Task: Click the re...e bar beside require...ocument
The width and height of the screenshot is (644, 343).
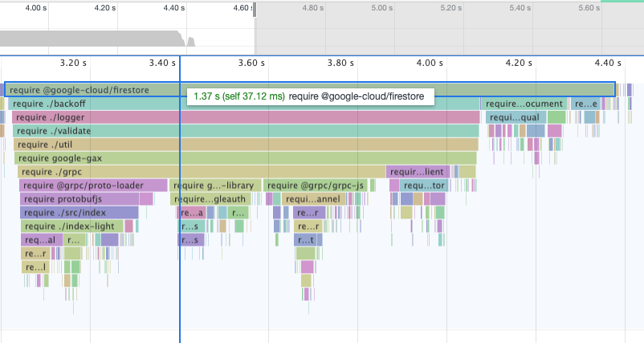Action: point(586,104)
